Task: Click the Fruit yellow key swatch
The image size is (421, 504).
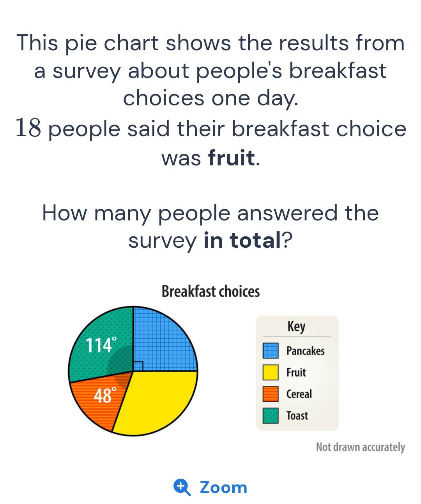Action: point(271,372)
